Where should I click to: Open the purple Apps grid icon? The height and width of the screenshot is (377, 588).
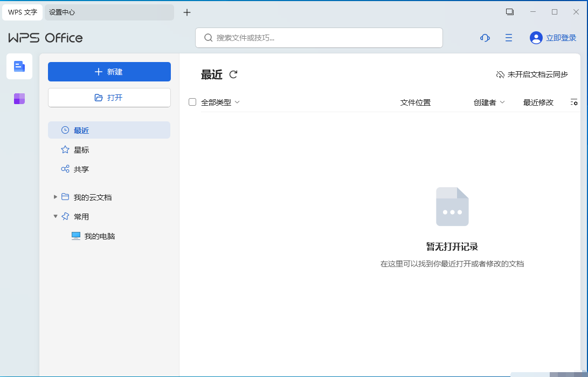click(x=19, y=99)
